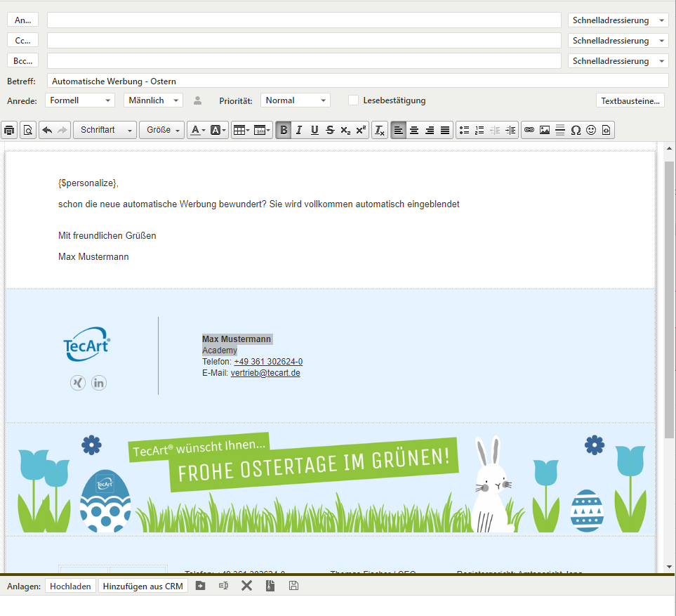The height and width of the screenshot is (616, 676).
Task: Click the remove formatting icon
Action: click(x=379, y=130)
